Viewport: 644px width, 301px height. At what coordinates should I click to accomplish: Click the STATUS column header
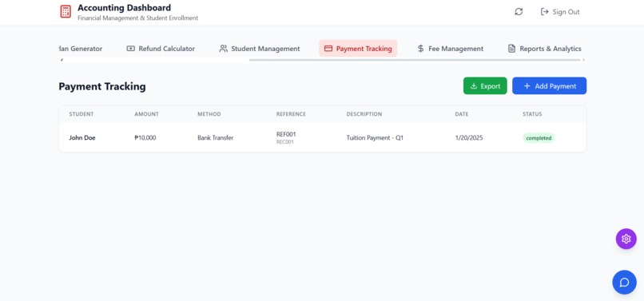(532, 114)
